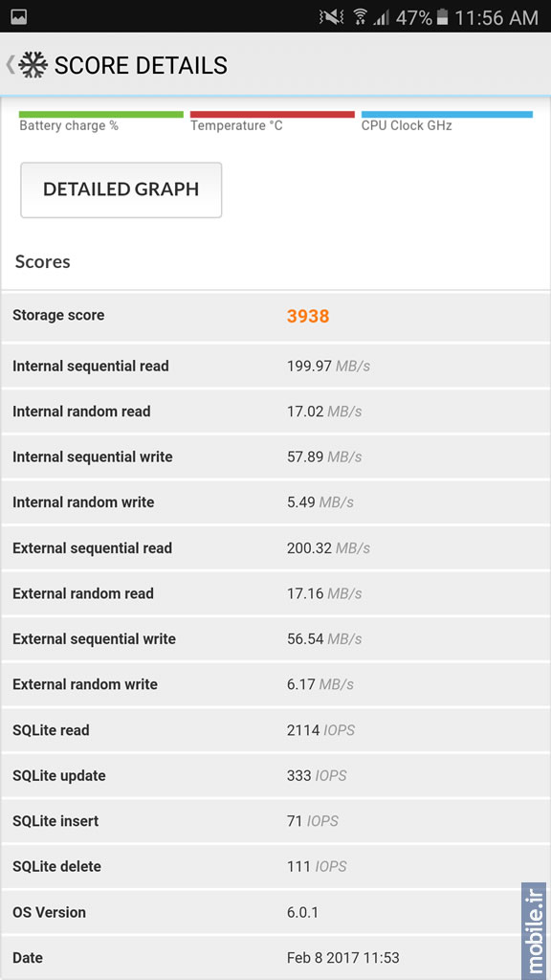The image size is (551, 980).
Task: Tap the SCORE DETAILS title
Action: pos(141,65)
